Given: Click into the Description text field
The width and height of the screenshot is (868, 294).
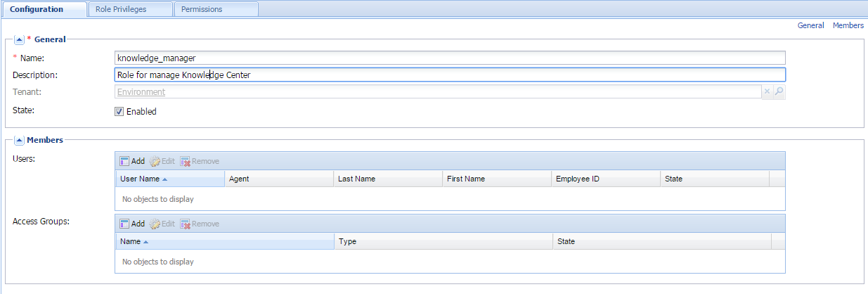Looking at the screenshot, I should click(x=450, y=75).
